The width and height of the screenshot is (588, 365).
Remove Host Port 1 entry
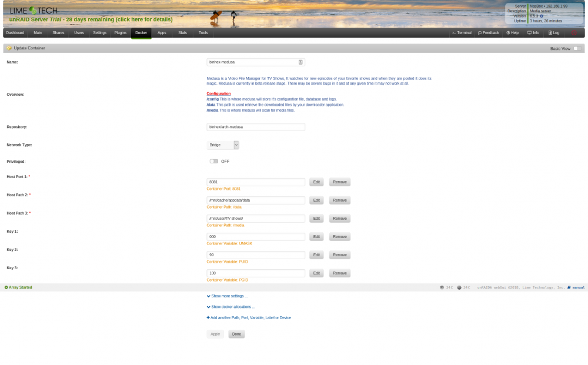[x=340, y=182]
